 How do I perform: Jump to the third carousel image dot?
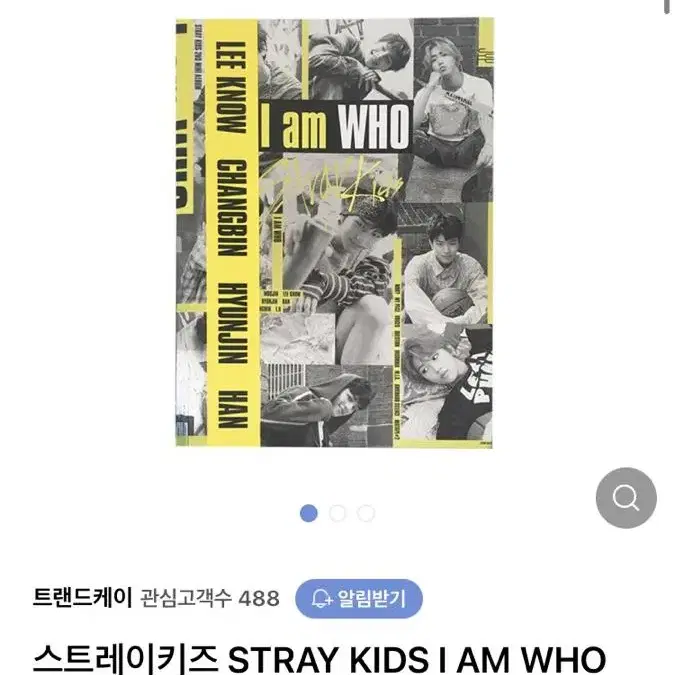(x=366, y=513)
